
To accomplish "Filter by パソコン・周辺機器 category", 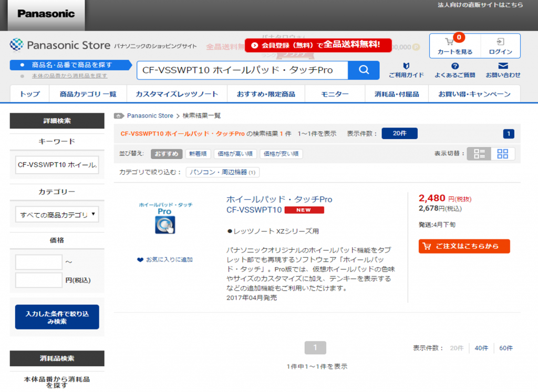I will tap(222, 172).
